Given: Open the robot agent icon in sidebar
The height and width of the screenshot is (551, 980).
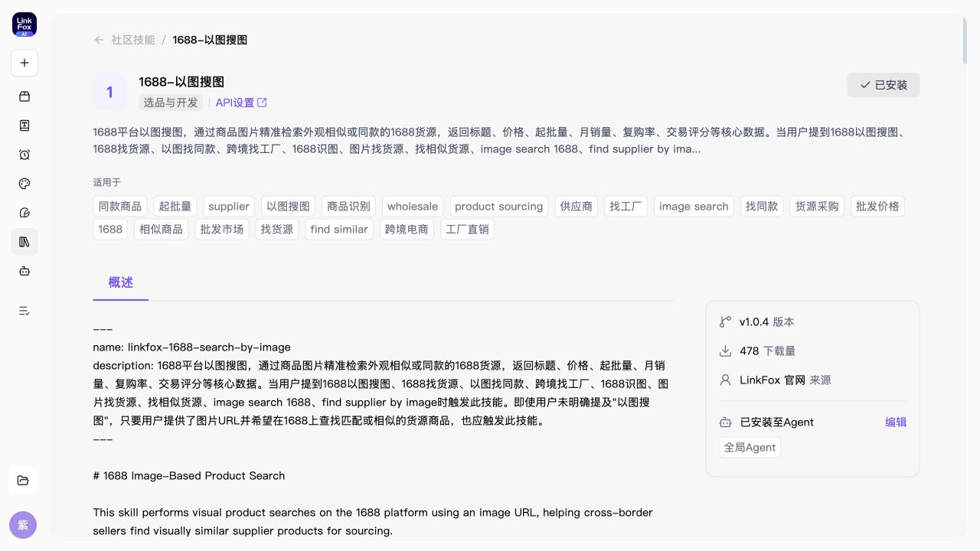Looking at the screenshot, I should coord(24,271).
